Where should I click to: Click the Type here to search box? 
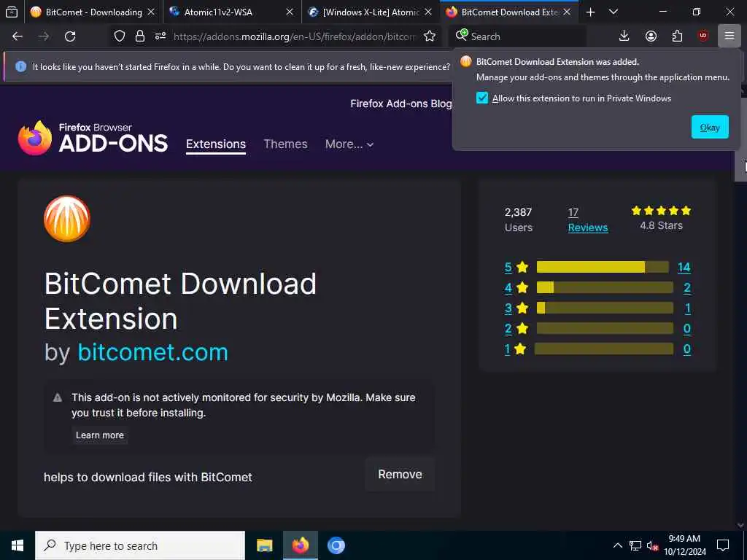point(141,545)
